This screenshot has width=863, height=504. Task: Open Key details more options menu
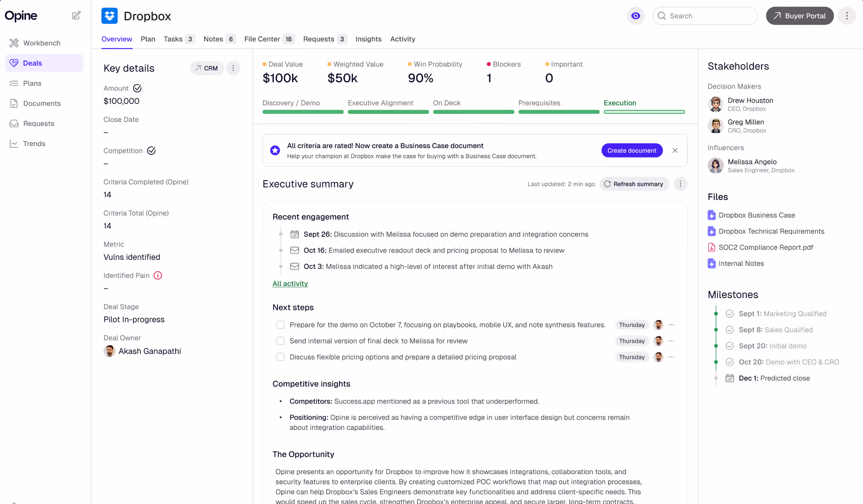(x=233, y=68)
